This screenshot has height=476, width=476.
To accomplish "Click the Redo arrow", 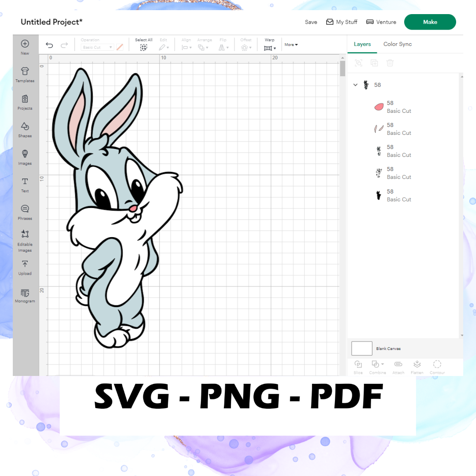I will [64, 45].
